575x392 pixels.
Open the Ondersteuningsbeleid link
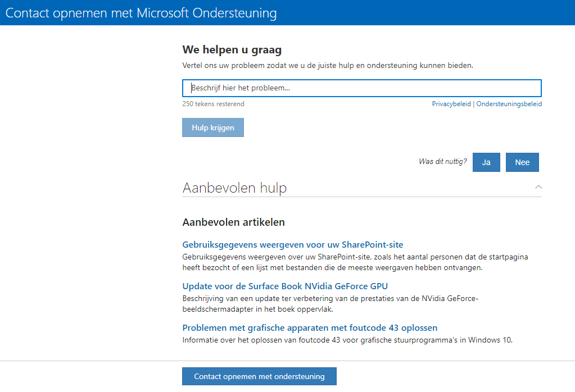pyautogui.click(x=509, y=104)
